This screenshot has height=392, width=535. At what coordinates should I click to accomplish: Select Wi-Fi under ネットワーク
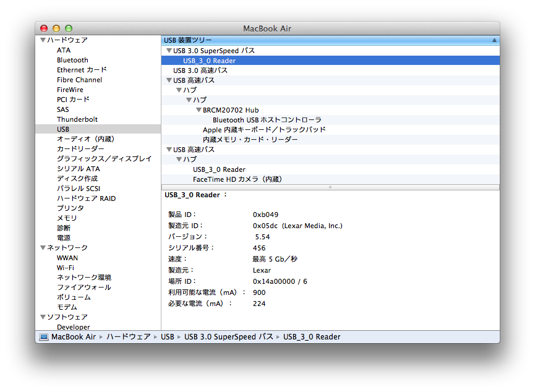click(x=66, y=268)
